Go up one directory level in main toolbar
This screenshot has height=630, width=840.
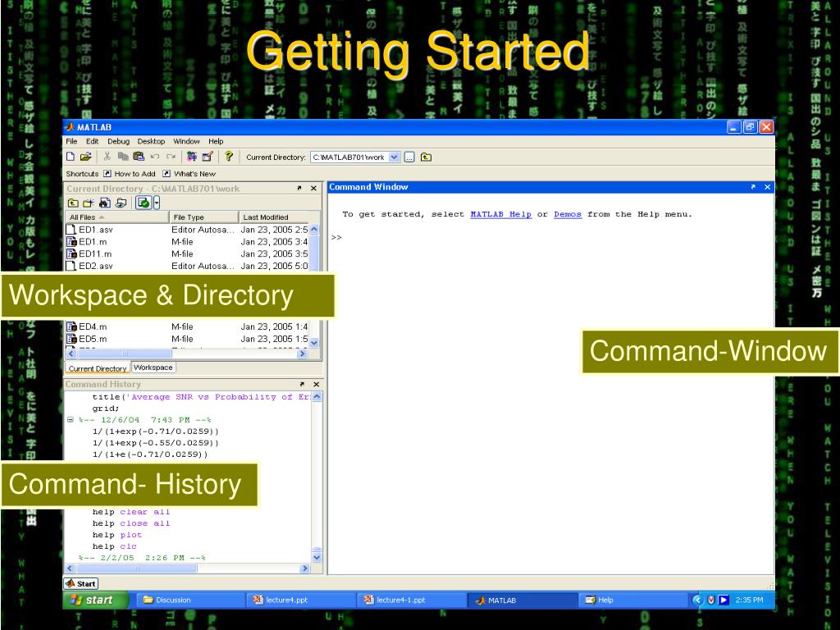click(x=426, y=157)
